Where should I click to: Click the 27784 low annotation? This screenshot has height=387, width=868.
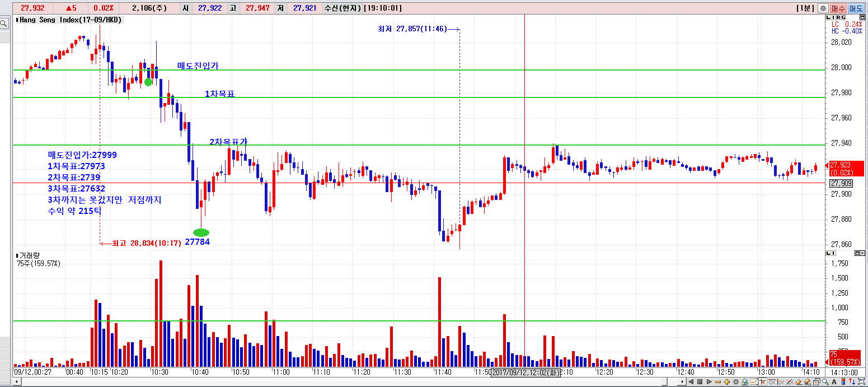click(x=198, y=242)
